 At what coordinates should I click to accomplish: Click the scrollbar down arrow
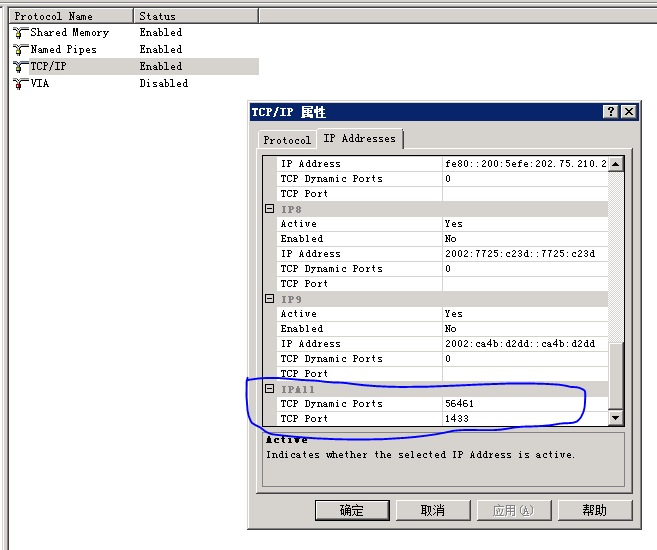tap(615, 418)
